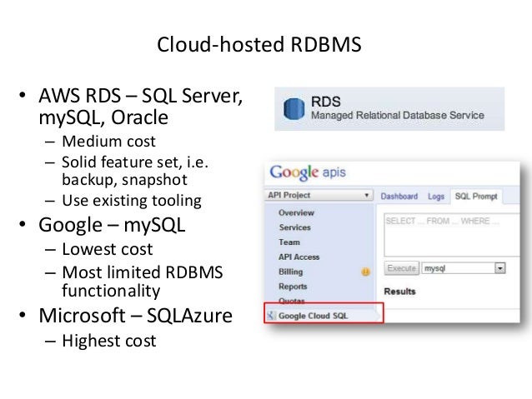
Task: Open the API Project dropdown
Action: 319,195
